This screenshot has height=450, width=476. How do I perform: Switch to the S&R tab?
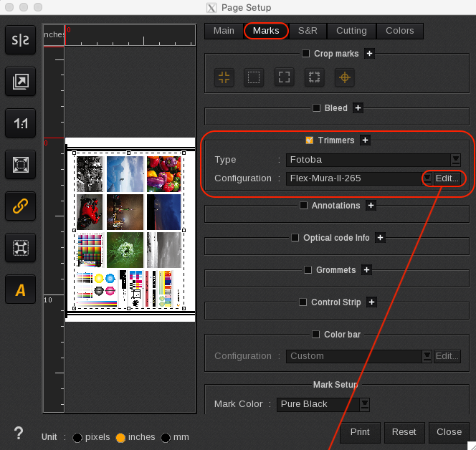308,31
